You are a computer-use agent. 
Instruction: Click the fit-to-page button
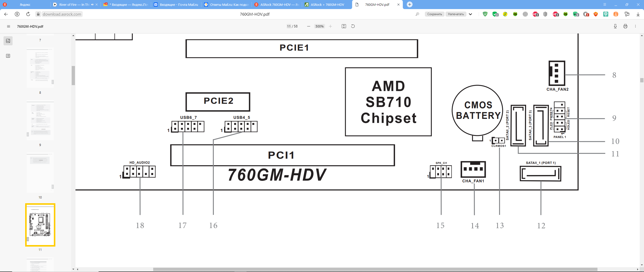click(344, 26)
